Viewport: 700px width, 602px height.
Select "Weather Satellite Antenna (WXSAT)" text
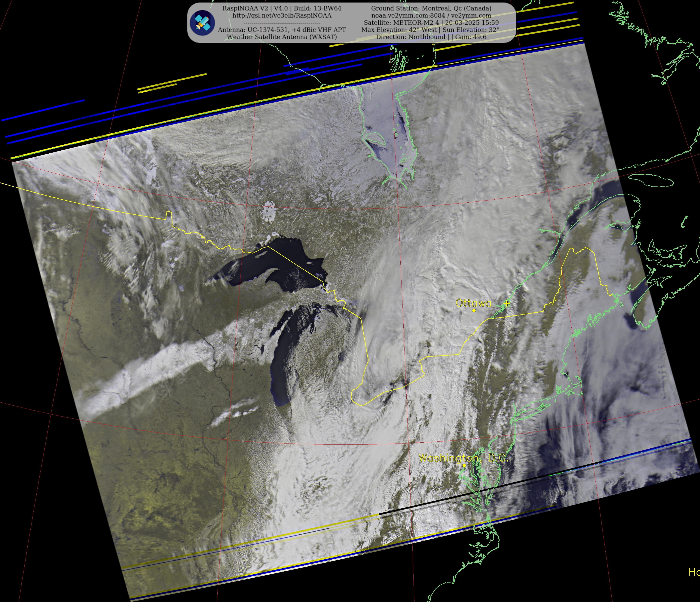[x=282, y=37]
